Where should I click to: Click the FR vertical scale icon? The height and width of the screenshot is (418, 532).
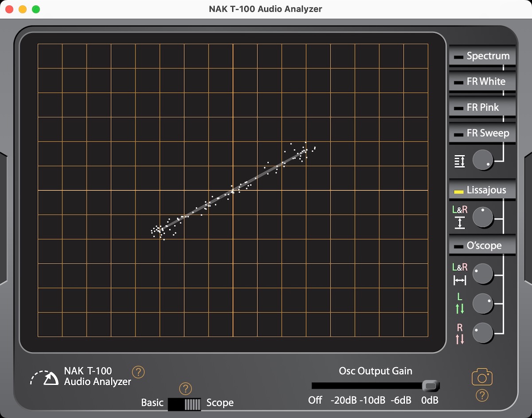pos(460,161)
